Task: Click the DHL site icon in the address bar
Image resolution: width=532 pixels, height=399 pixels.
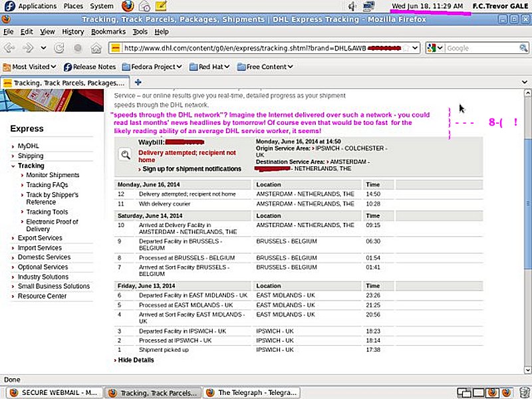Action: (115, 48)
